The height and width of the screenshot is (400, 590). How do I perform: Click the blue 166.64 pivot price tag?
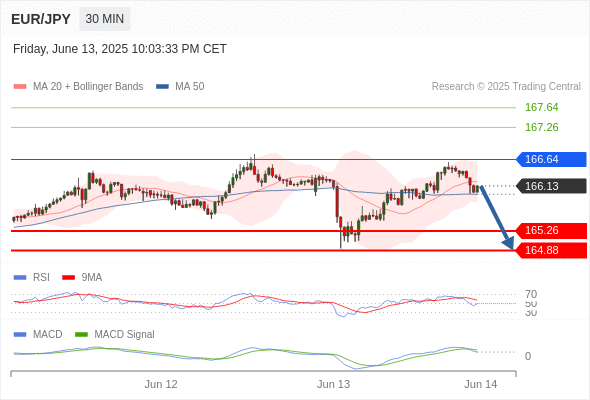tap(551, 159)
